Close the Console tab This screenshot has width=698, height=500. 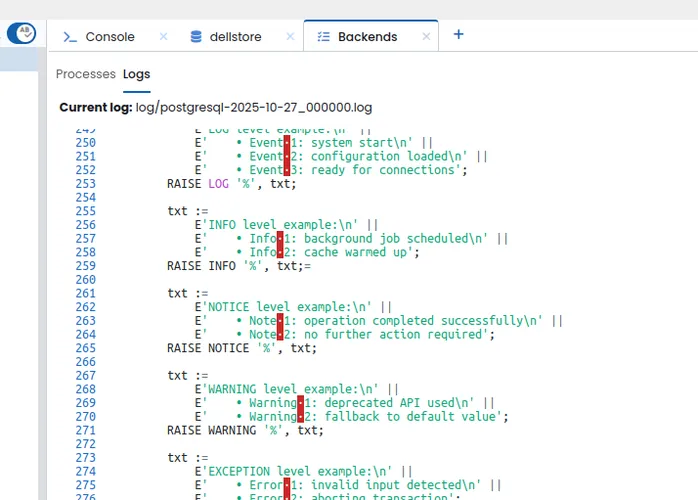(x=163, y=37)
